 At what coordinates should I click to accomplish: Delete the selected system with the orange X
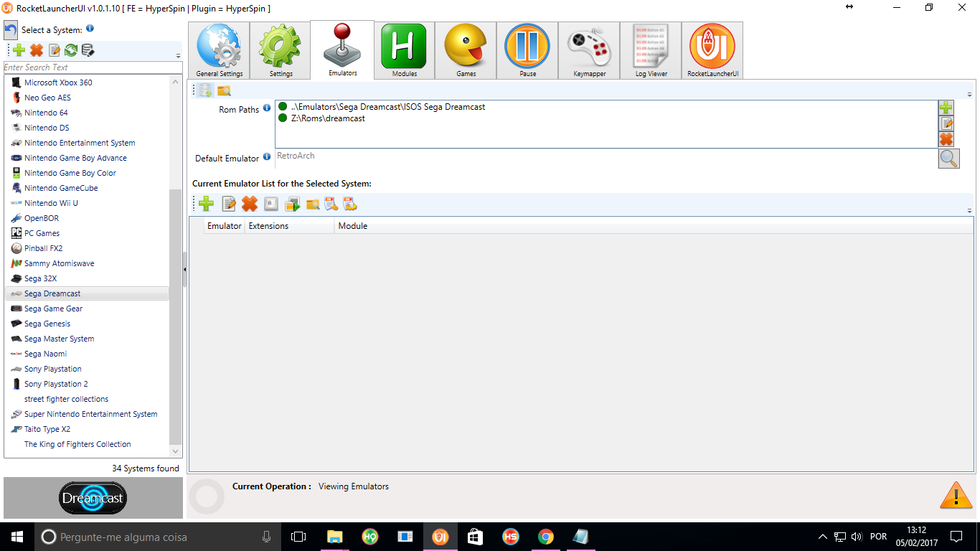[x=37, y=50]
